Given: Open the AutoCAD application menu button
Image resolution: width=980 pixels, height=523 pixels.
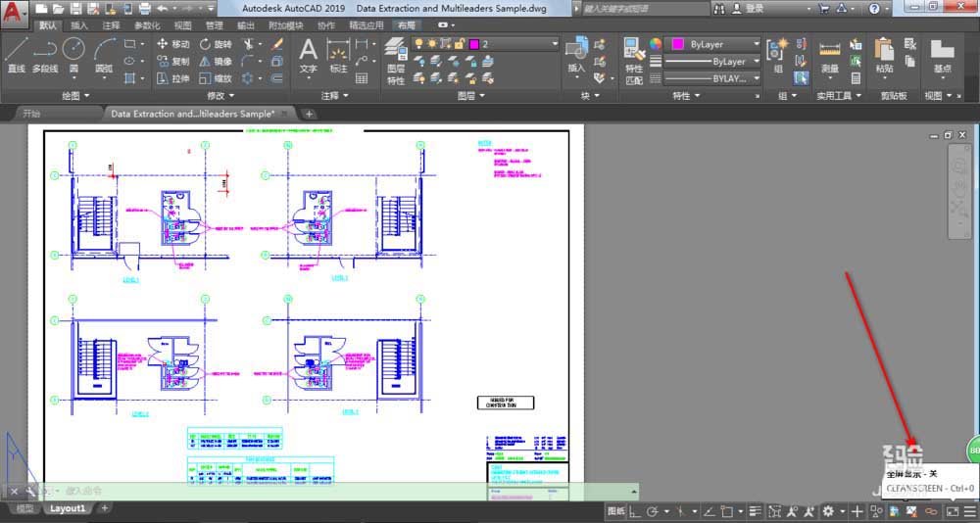Looking at the screenshot, I should (x=14, y=14).
